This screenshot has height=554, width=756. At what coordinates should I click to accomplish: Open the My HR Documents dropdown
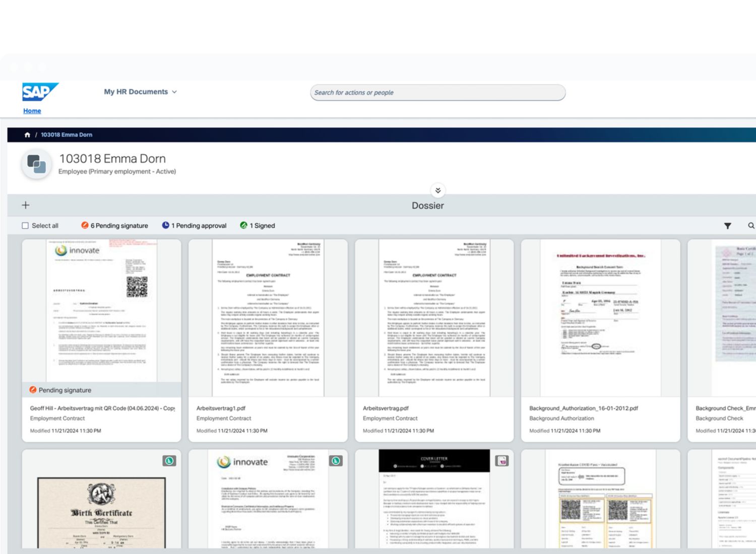(x=140, y=92)
